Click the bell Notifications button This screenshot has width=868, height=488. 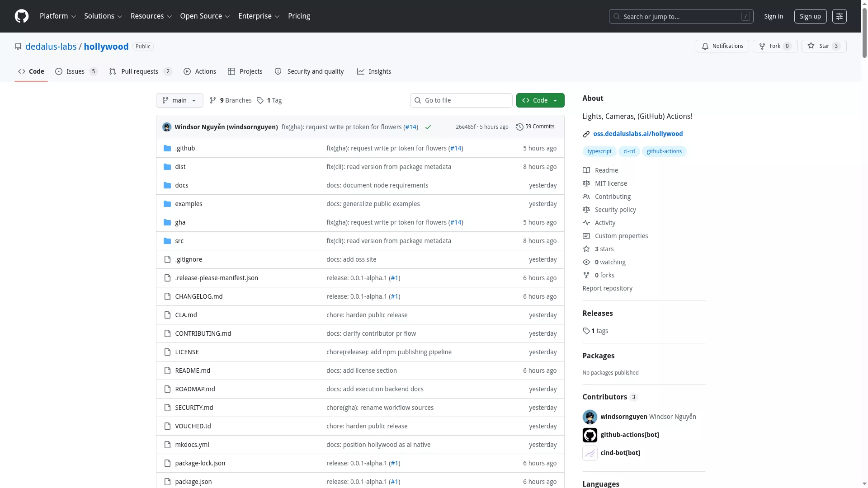click(x=722, y=46)
